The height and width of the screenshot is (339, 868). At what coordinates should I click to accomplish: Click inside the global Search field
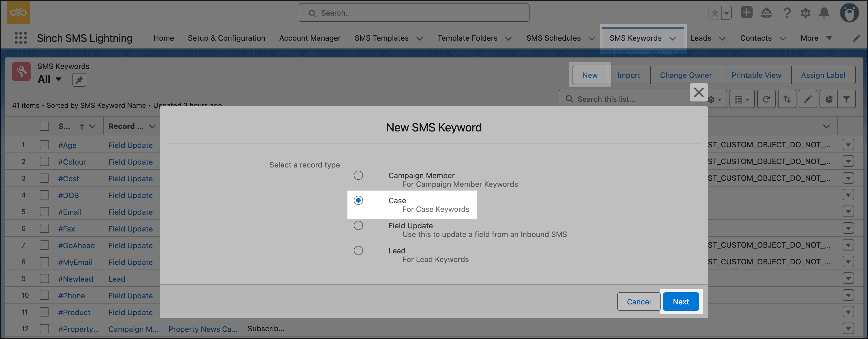[x=414, y=13]
